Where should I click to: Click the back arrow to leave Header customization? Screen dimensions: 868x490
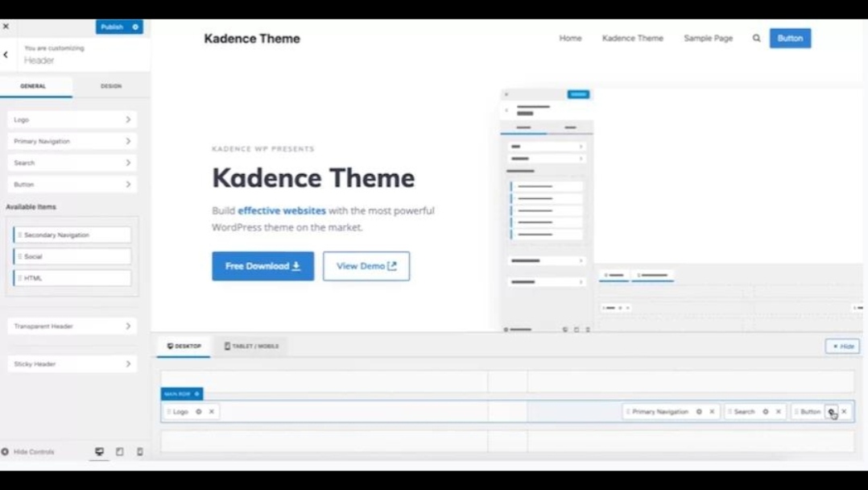(x=6, y=54)
